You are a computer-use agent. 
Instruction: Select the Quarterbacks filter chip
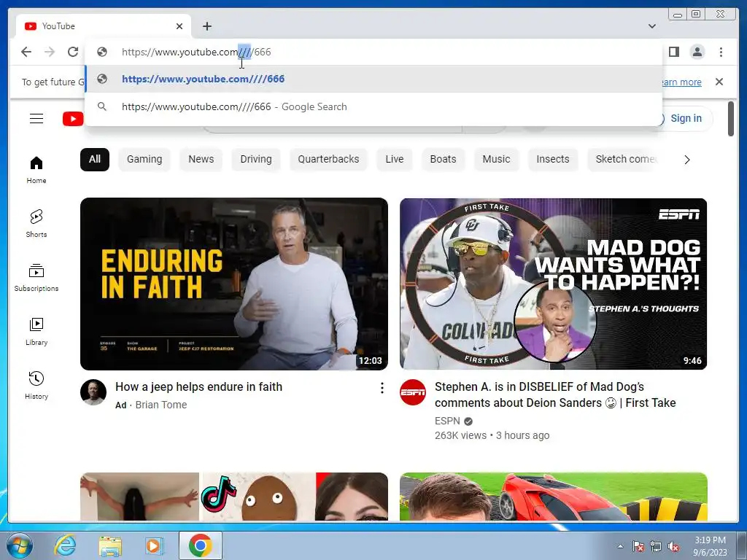pyautogui.click(x=328, y=159)
